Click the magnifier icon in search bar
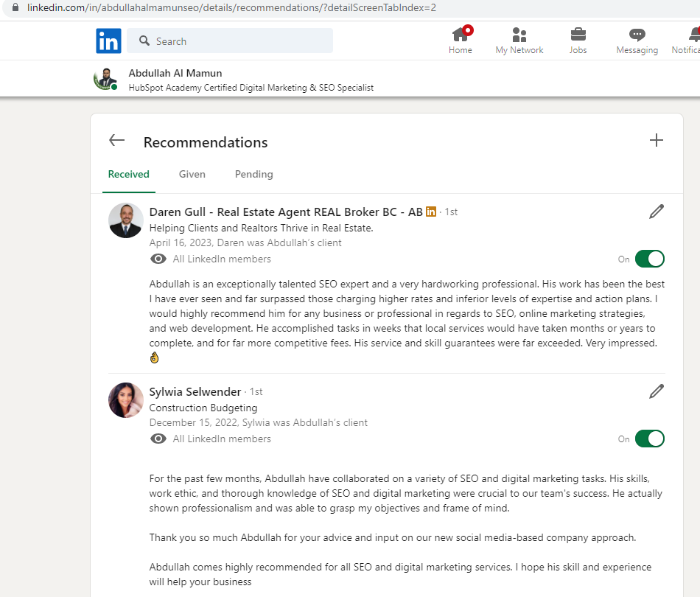 (144, 41)
